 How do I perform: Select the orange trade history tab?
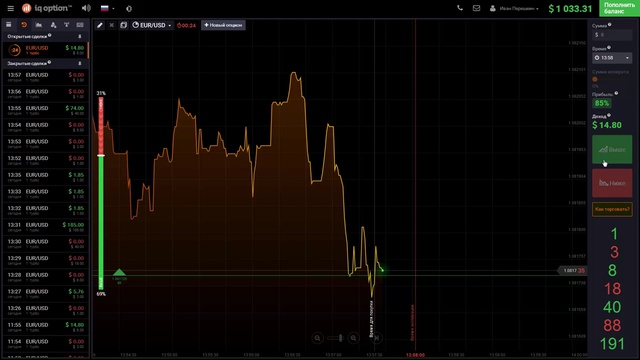[x=24, y=25]
